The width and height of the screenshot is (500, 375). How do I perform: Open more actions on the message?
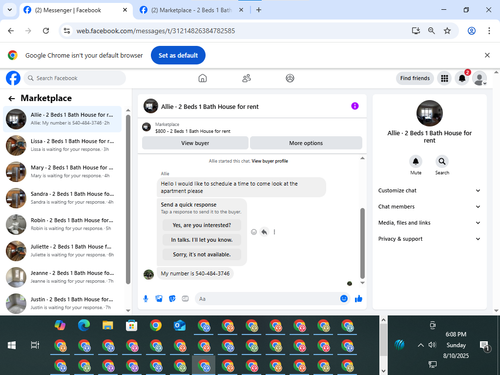point(274,232)
